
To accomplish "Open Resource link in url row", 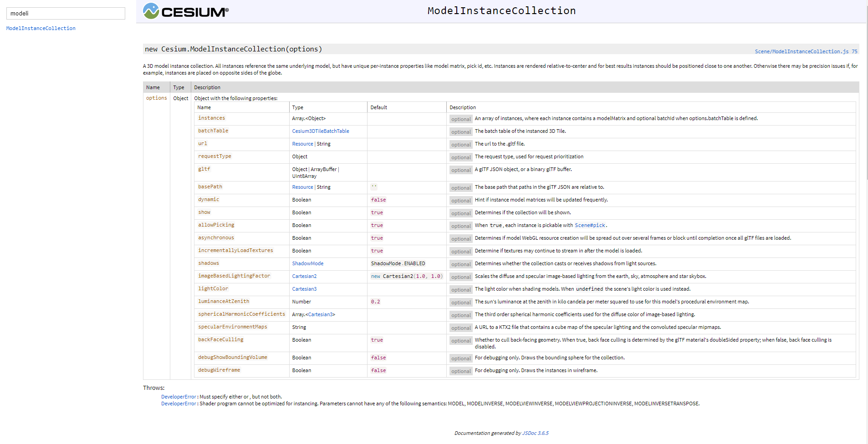I will [x=302, y=144].
